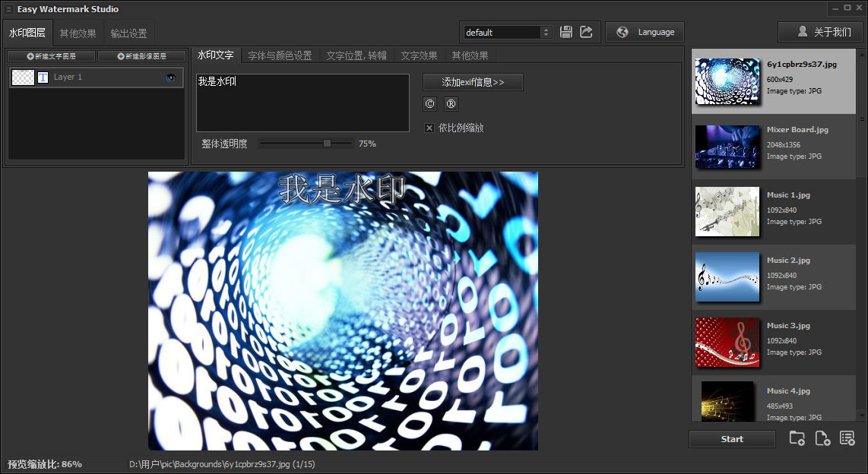Click the globe icon on the Language button

[624, 32]
